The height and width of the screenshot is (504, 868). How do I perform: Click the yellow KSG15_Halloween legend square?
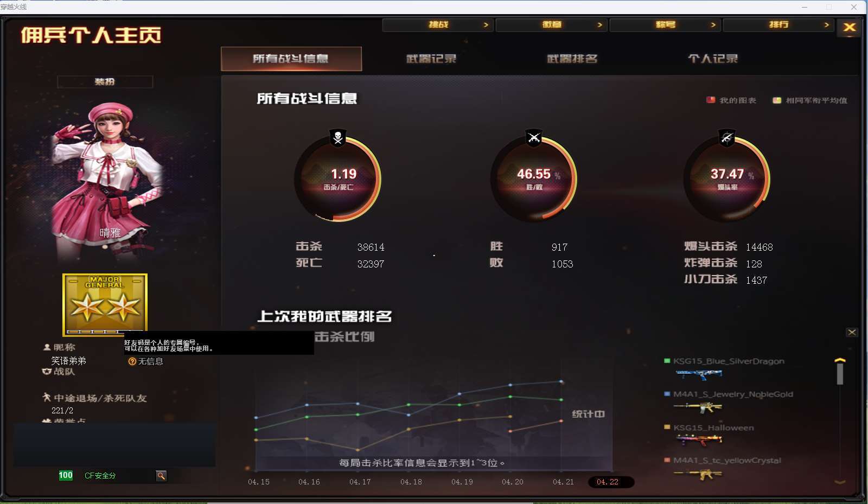click(667, 427)
